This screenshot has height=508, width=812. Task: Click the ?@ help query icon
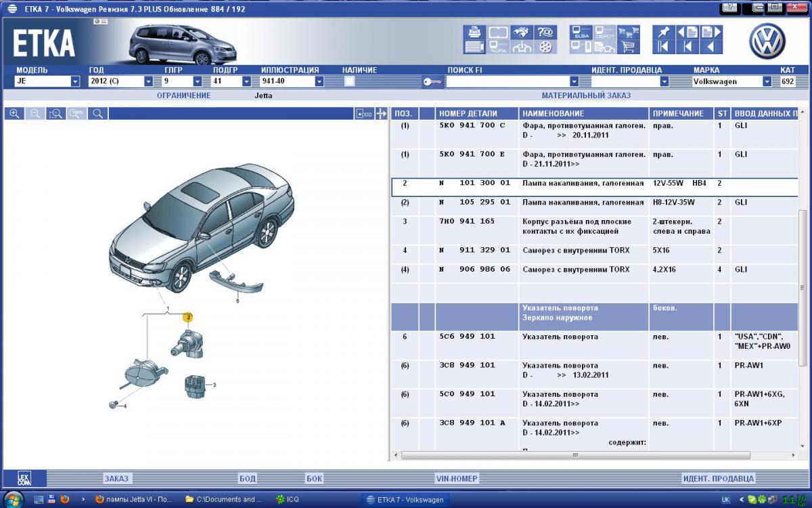(545, 33)
